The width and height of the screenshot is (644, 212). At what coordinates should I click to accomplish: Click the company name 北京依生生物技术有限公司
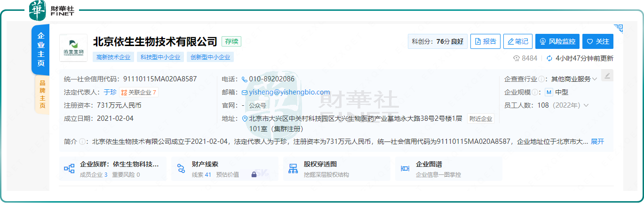(x=155, y=41)
